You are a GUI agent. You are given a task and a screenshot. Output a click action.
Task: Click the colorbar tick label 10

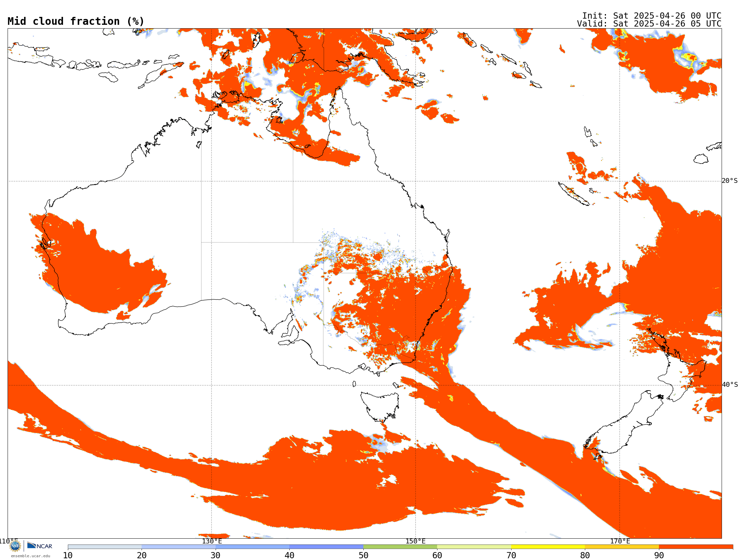click(68, 555)
